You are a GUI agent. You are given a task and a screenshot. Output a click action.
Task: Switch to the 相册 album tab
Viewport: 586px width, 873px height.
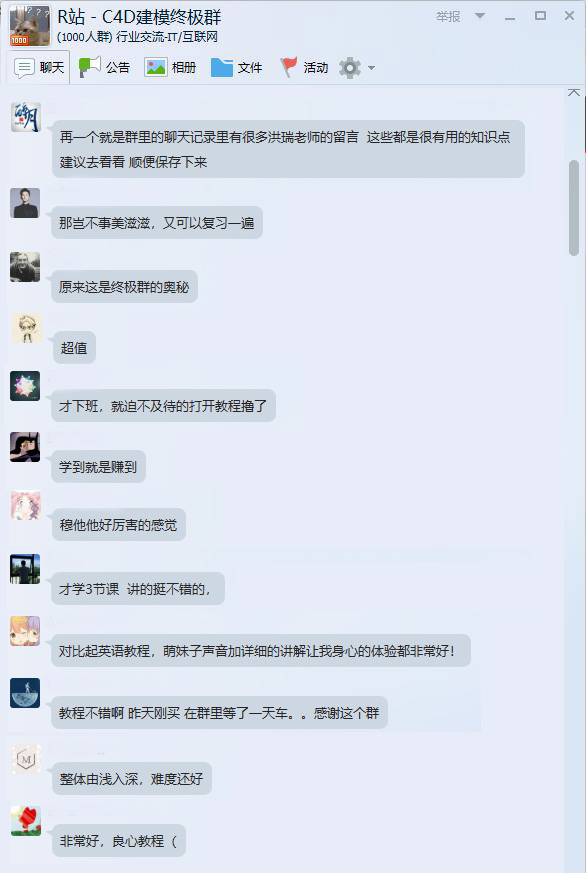point(170,67)
